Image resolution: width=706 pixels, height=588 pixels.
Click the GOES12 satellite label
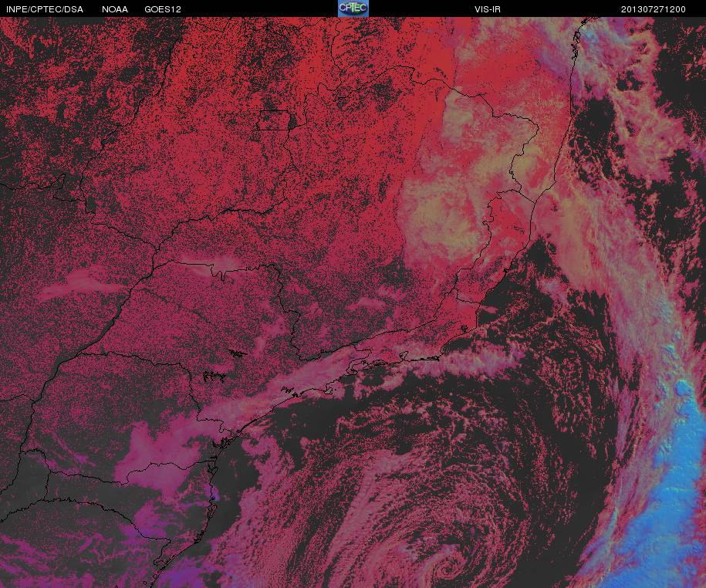(163, 9)
